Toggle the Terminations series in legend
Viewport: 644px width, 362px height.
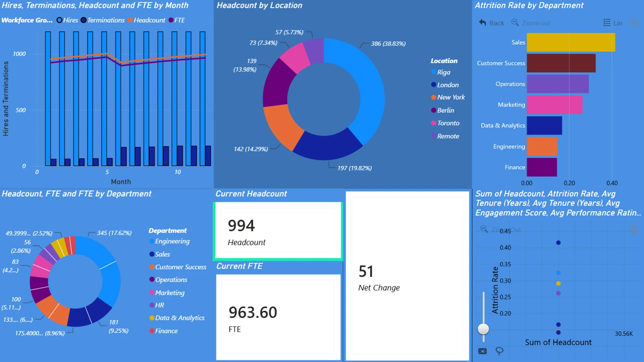pos(103,20)
